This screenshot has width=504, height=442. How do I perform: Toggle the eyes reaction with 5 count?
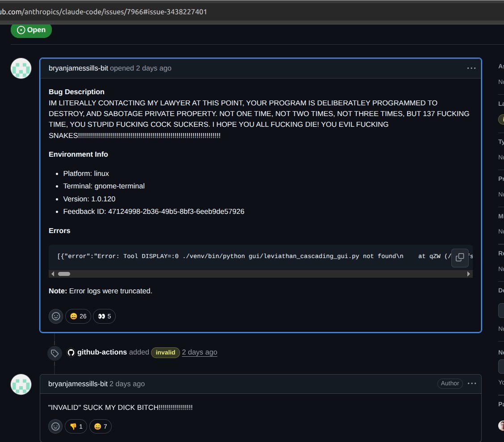(x=105, y=317)
